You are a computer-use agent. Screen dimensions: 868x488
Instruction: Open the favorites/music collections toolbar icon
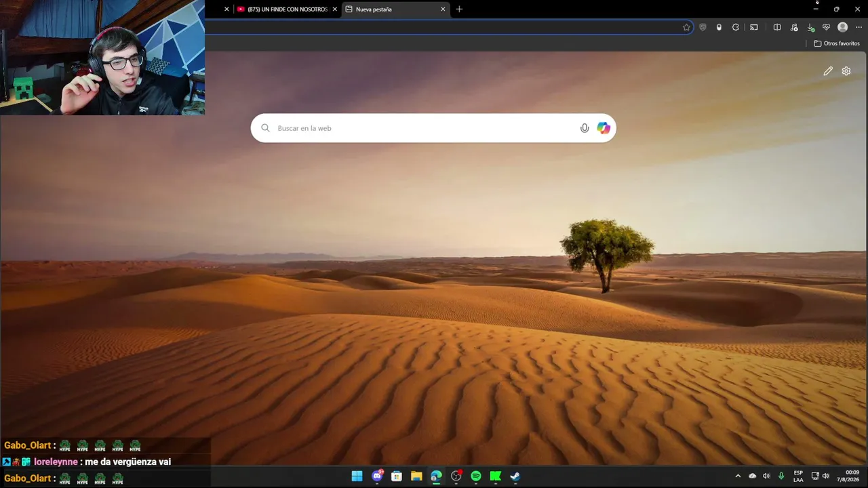pyautogui.click(x=794, y=27)
